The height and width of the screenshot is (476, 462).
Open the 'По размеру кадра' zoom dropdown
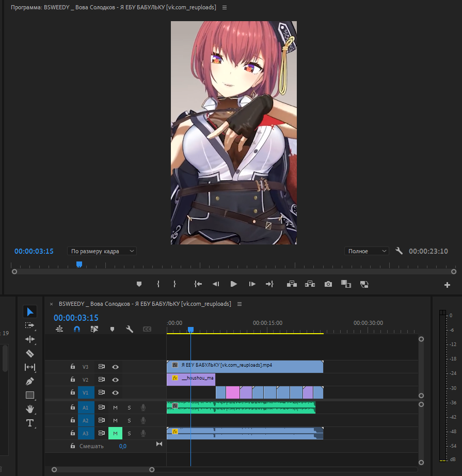coord(102,251)
